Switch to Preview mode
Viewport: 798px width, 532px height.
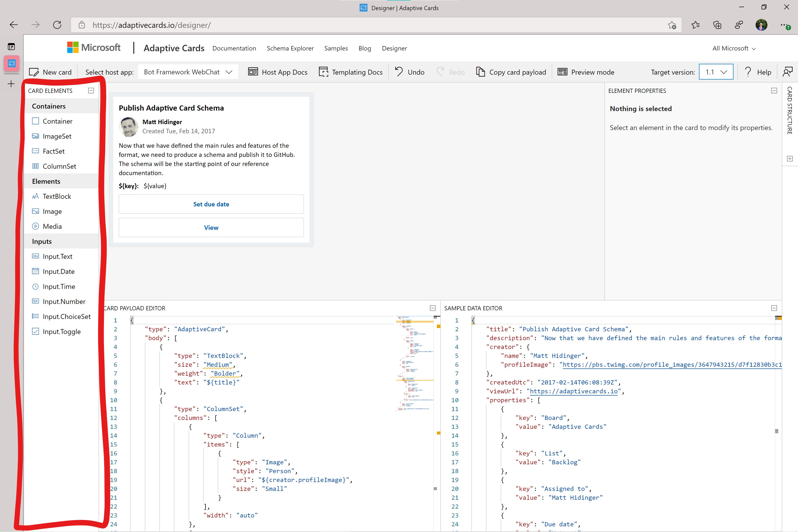[586, 72]
